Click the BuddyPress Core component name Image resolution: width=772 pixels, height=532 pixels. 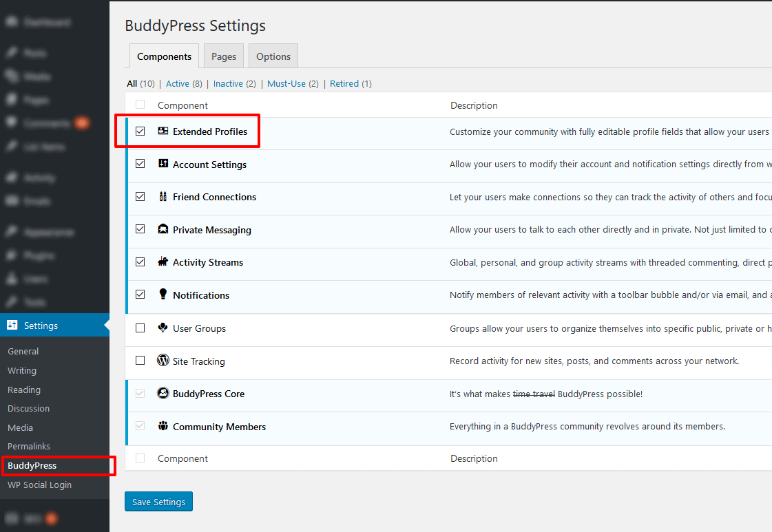pos(209,394)
